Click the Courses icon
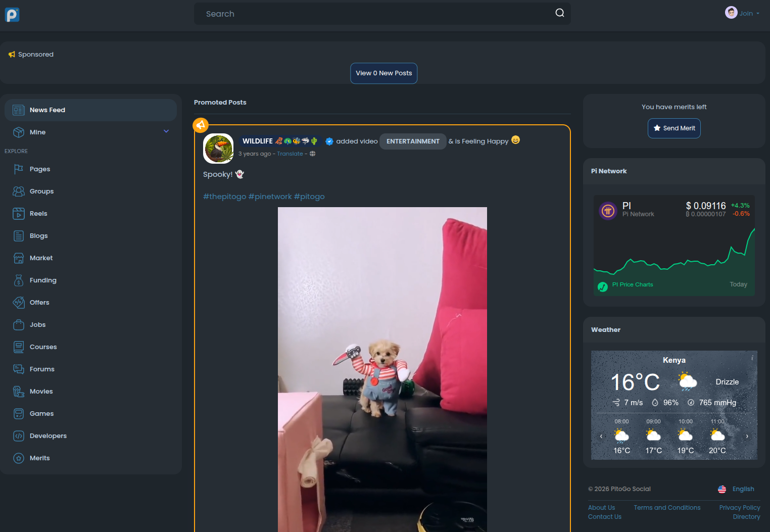The height and width of the screenshot is (532, 770). coord(19,347)
